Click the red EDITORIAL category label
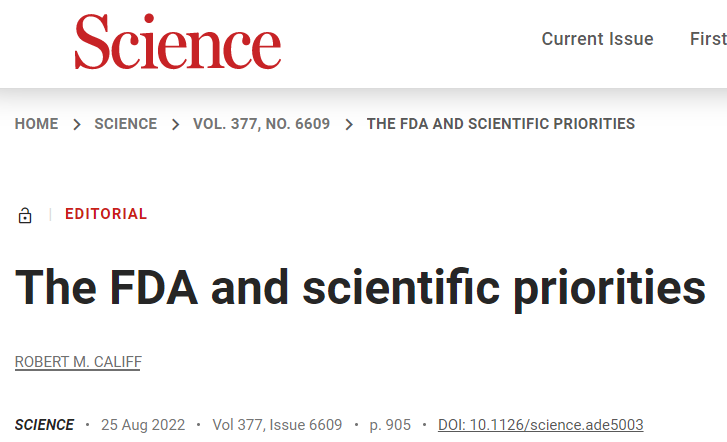Viewport: 727px width, 442px height. 106,214
